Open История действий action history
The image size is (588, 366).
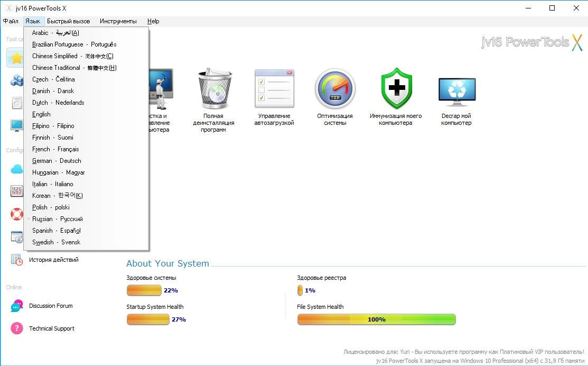54,259
